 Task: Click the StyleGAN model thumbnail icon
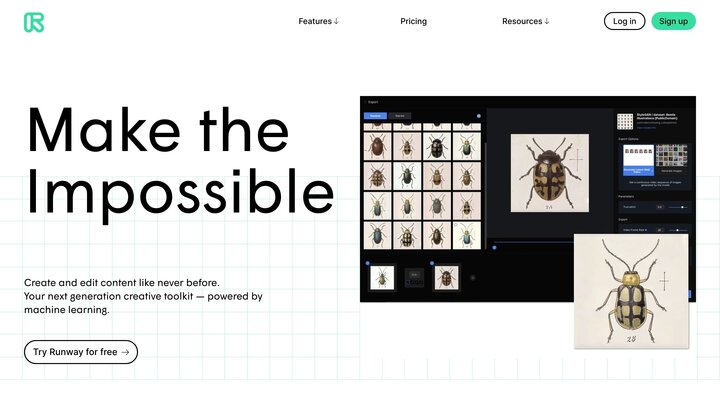(x=624, y=120)
